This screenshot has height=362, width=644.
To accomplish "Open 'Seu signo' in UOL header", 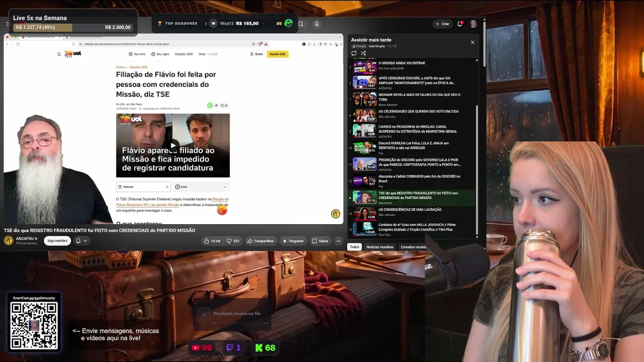I will (160, 54).
